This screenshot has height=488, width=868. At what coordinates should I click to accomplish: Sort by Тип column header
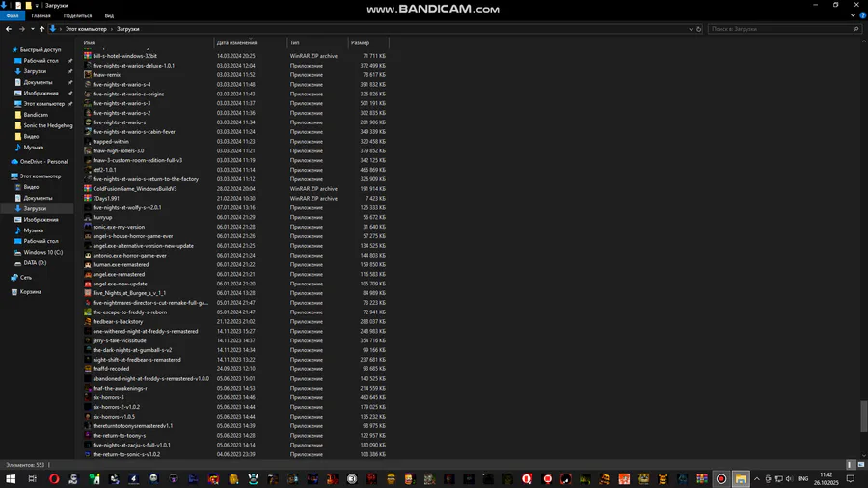click(x=317, y=42)
